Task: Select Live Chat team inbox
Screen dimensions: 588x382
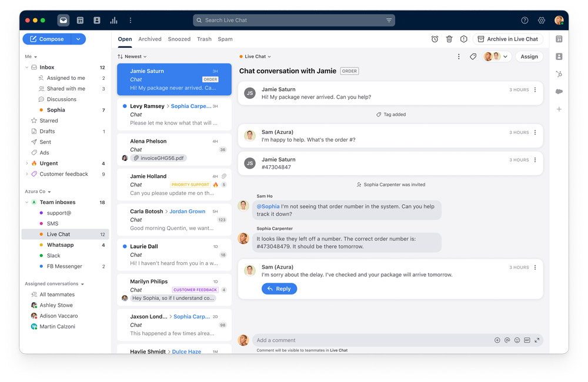Action: (66, 234)
